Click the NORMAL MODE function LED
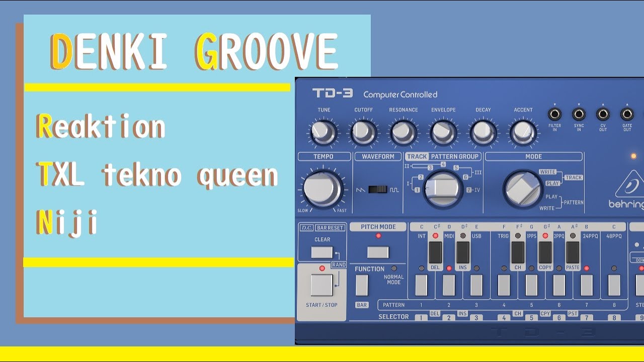Screen dimensions: 644x362 click(x=394, y=268)
